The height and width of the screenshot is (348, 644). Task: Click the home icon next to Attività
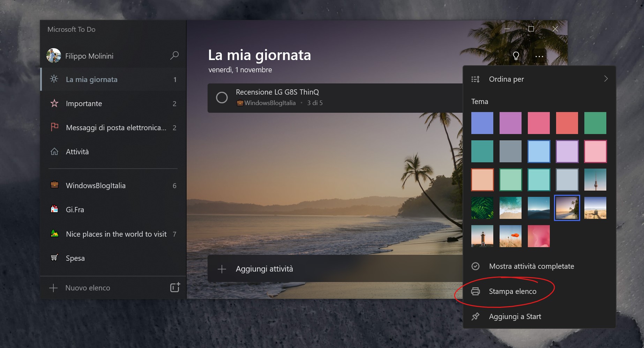point(54,151)
